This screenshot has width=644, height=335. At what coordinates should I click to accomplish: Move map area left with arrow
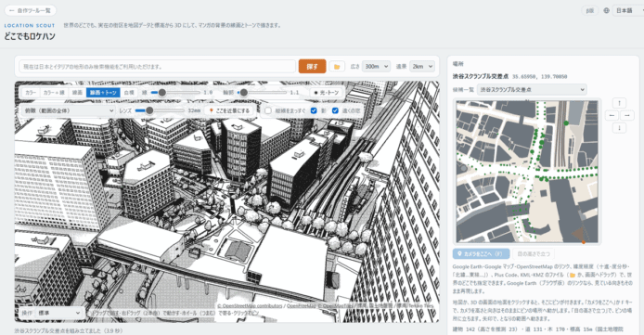pyautogui.click(x=612, y=115)
